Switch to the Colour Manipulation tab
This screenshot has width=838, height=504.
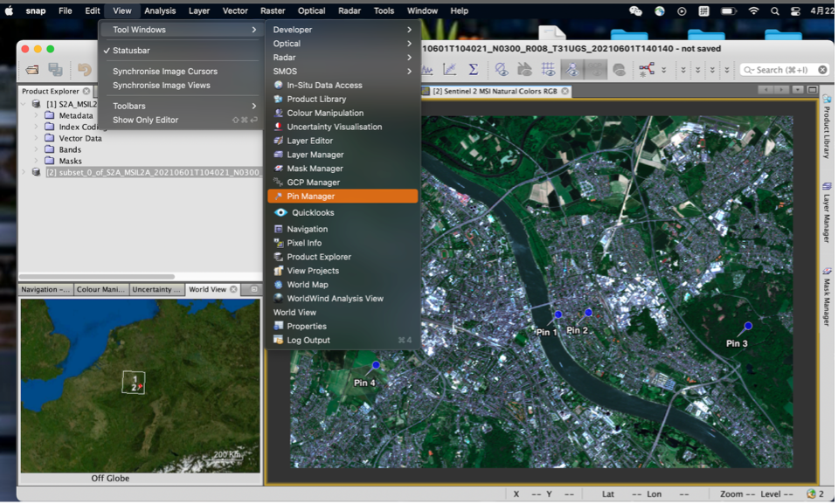click(100, 290)
